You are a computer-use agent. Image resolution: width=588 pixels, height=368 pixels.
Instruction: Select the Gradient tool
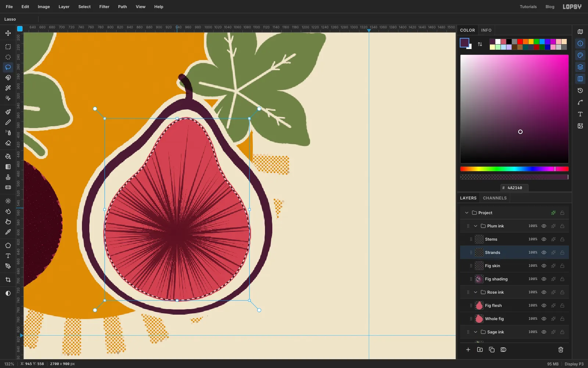click(x=8, y=167)
